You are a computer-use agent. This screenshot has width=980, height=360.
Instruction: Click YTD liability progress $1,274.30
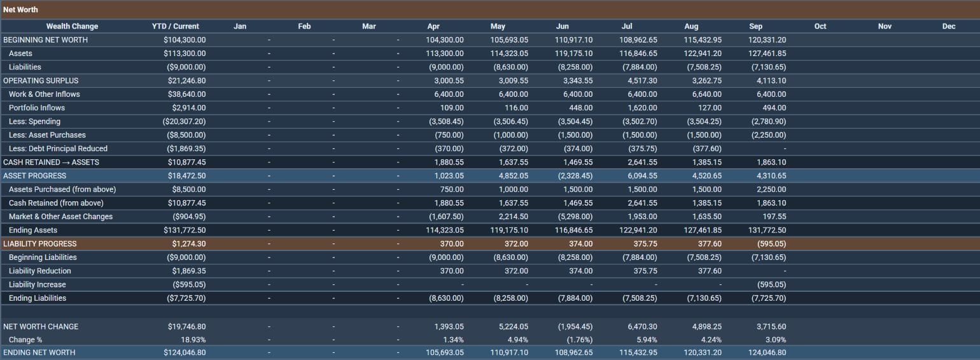pos(189,243)
